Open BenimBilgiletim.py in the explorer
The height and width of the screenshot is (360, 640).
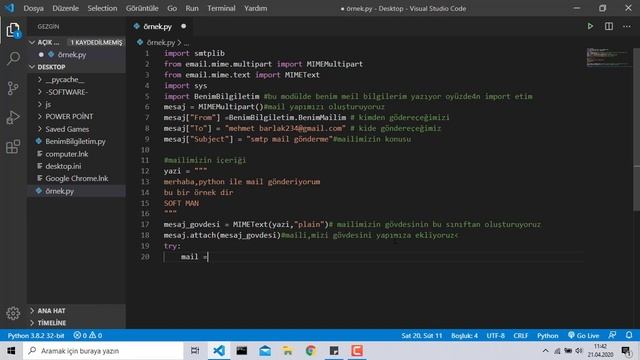click(76, 141)
